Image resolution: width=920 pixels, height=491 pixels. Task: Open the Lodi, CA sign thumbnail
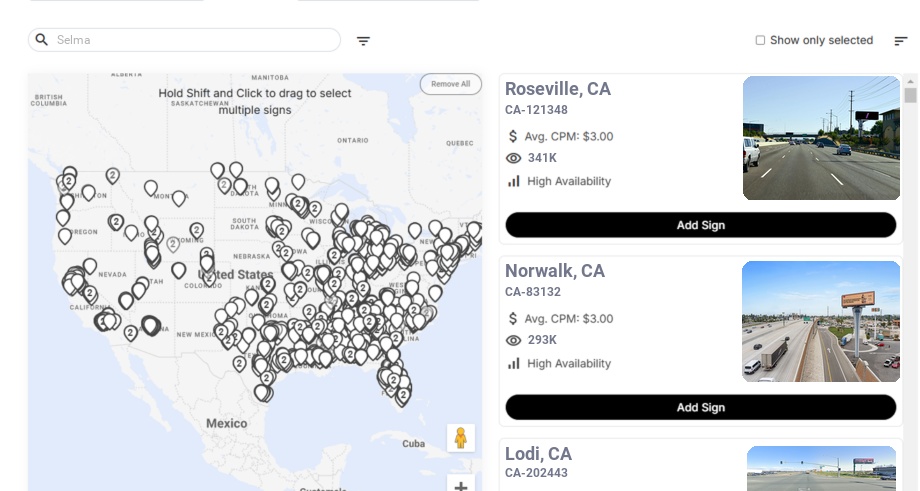click(x=821, y=468)
